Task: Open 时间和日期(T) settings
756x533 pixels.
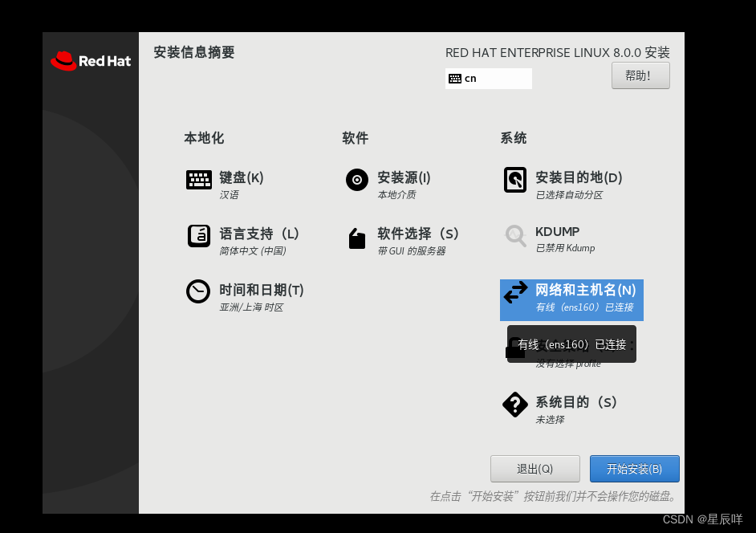Action: [262, 290]
